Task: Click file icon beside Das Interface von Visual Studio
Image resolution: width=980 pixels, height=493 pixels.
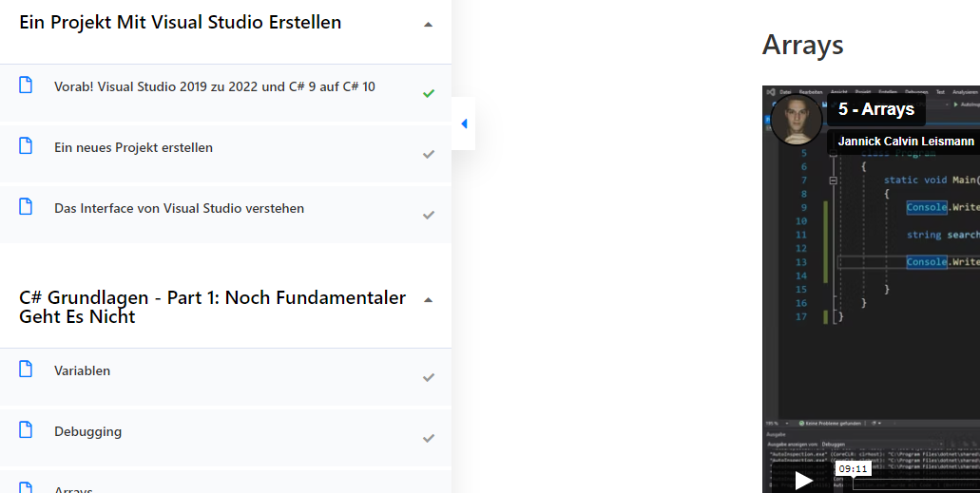Action: coord(26,206)
